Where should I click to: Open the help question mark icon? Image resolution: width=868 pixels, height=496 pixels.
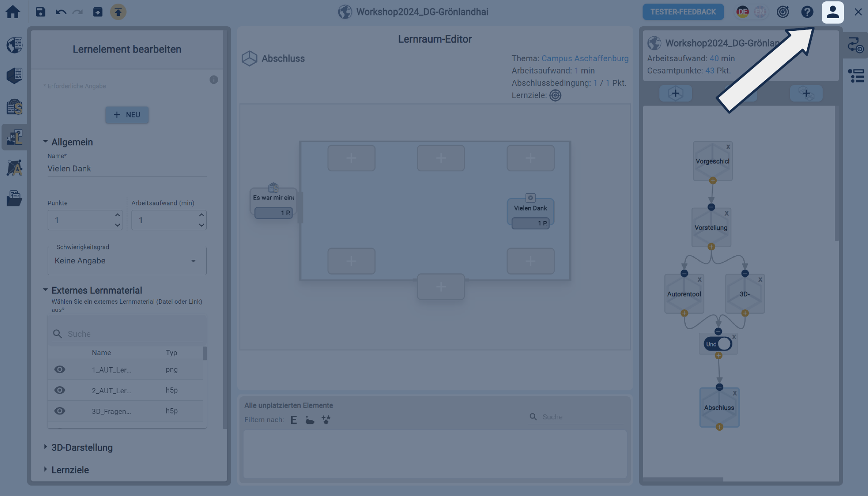(x=807, y=12)
